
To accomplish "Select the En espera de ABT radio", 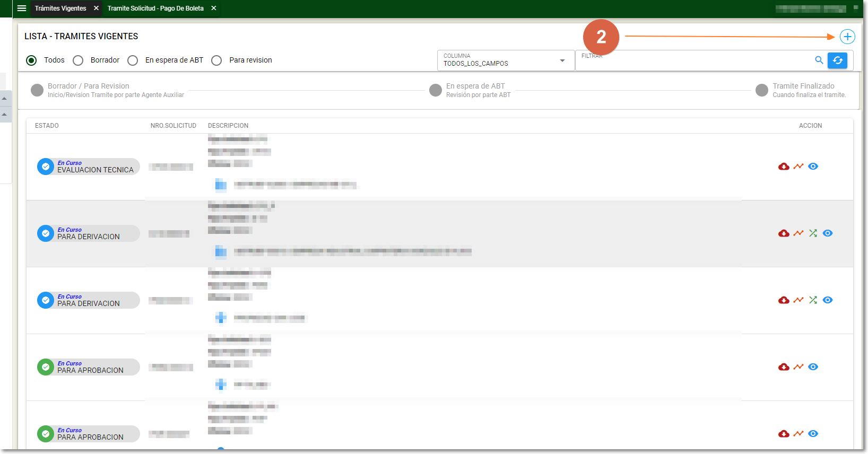I will click(133, 60).
